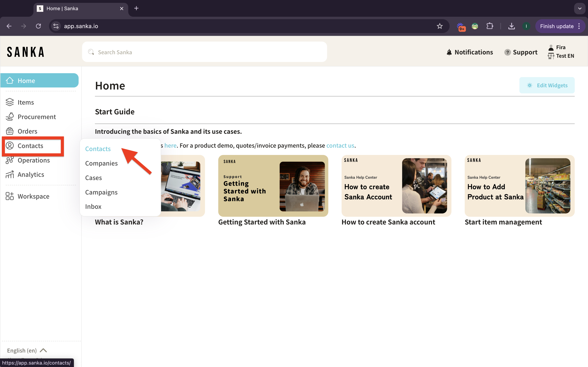Click the Procurement hand icon in sidebar
588x367 pixels.
click(10, 117)
